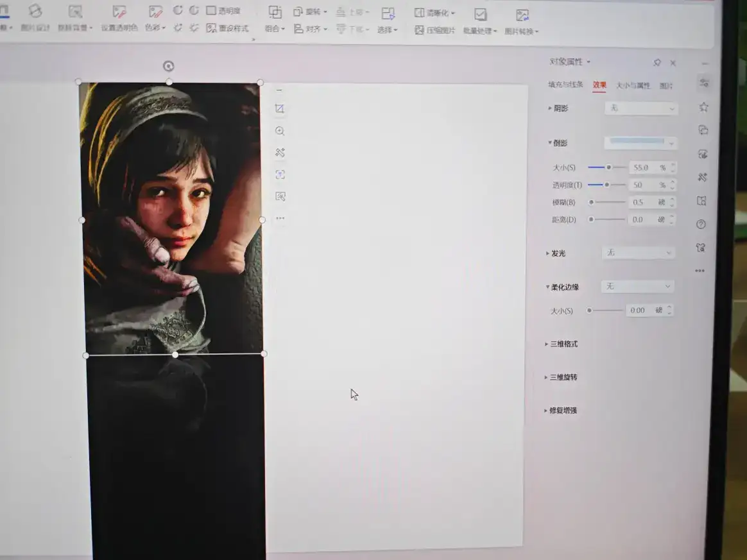
Task: Increase the reflection size with spinner arrows
Action: 673,165
